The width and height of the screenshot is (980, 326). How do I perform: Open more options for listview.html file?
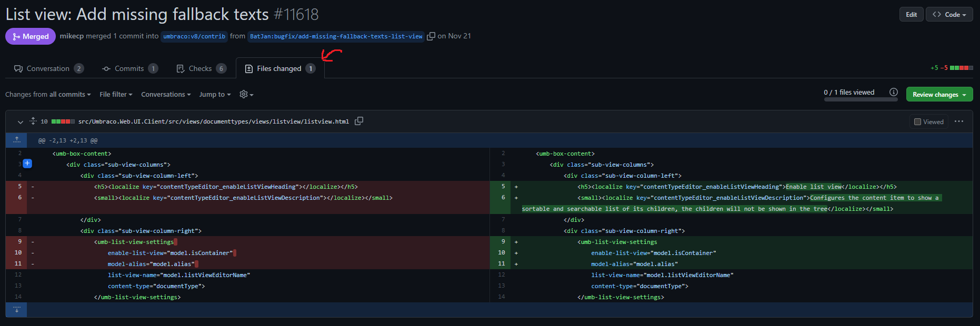tap(959, 121)
